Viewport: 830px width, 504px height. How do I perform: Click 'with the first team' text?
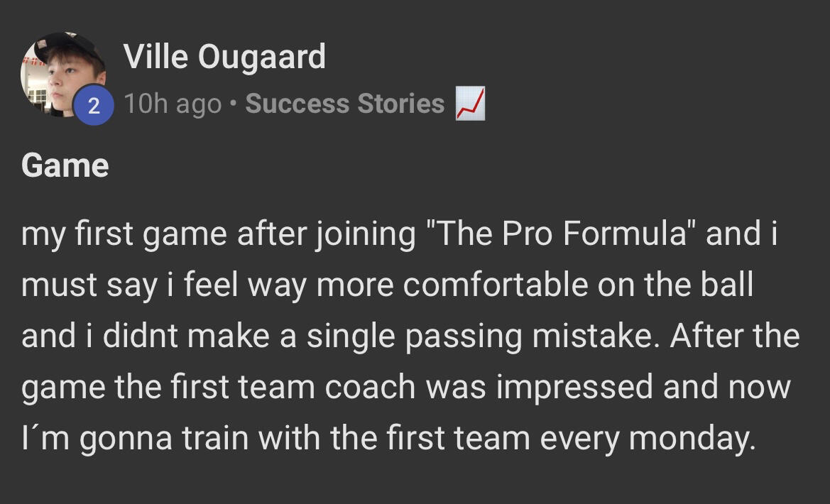coord(394,438)
